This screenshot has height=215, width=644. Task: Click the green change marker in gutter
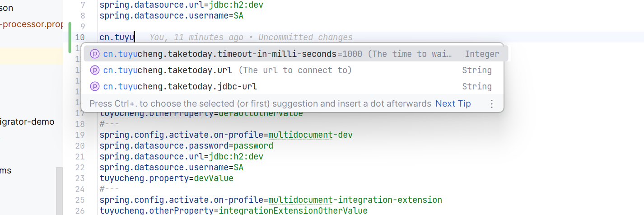(x=70, y=37)
